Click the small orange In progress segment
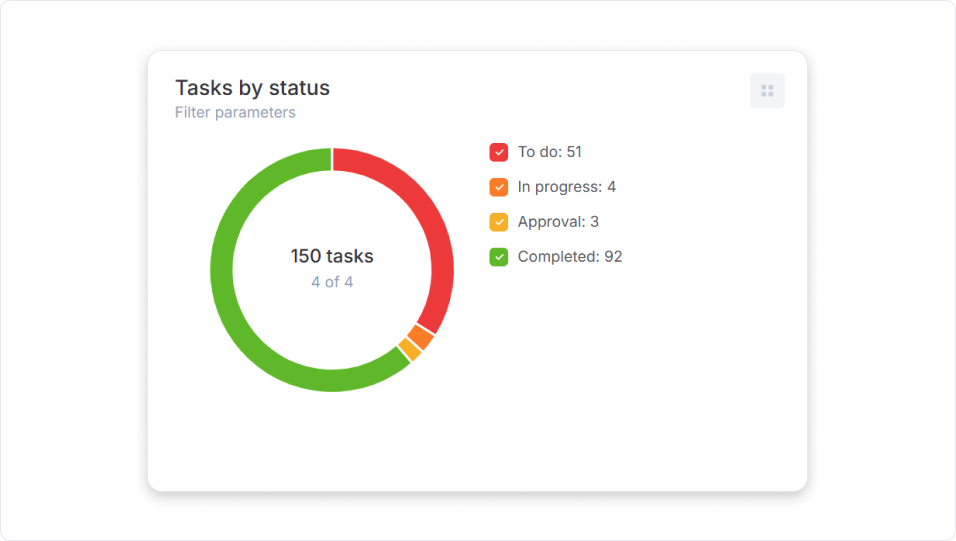 click(422, 337)
